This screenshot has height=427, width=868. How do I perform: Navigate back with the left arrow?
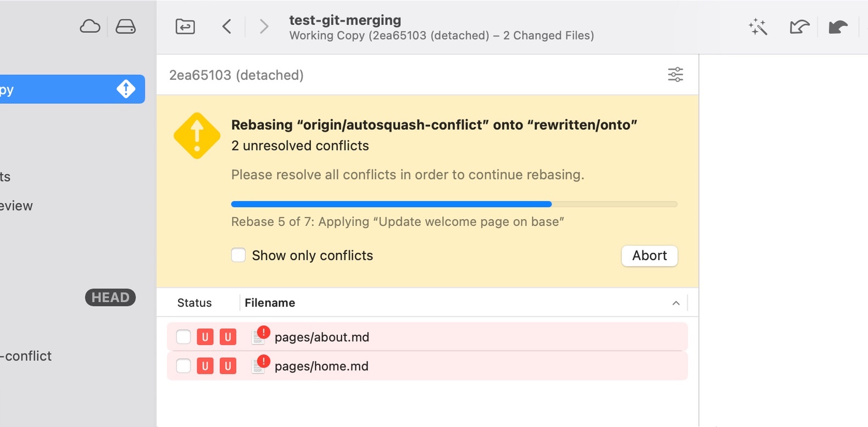[227, 26]
